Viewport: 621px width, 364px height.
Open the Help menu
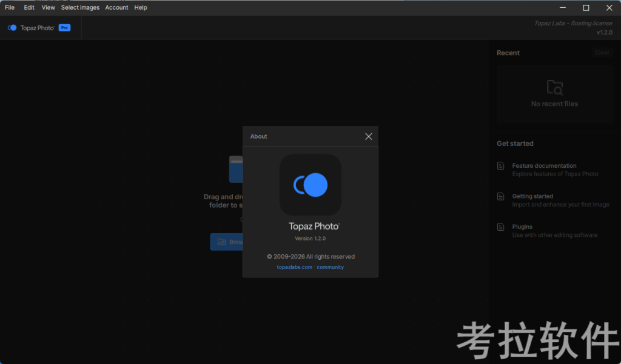click(x=140, y=7)
